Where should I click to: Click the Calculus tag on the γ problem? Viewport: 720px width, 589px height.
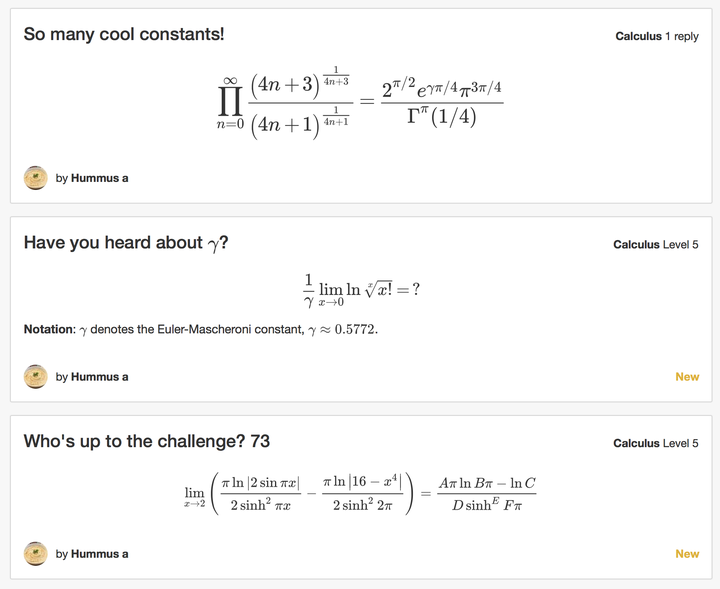point(636,244)
